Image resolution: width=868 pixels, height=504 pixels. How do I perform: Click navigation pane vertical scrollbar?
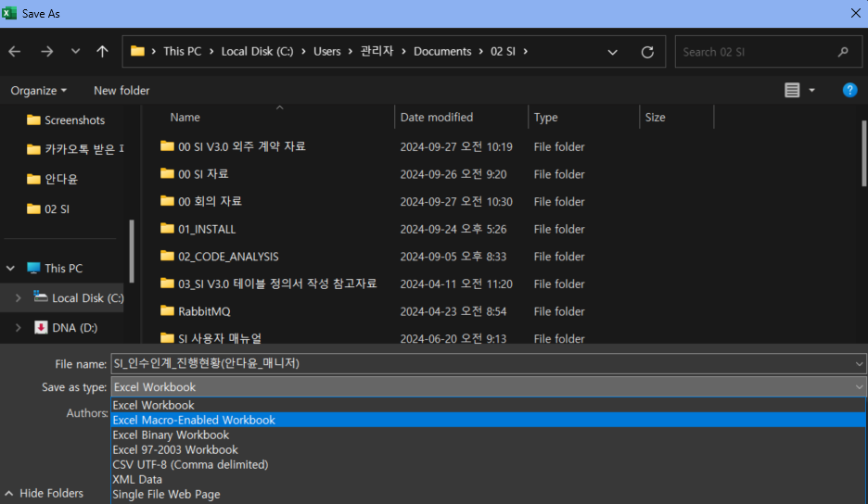point(131,251)
